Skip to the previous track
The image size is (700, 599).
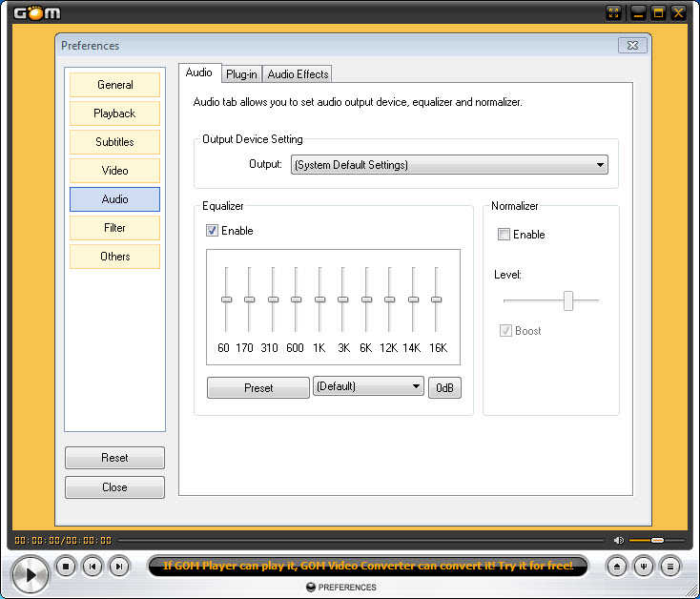point(93,567)
